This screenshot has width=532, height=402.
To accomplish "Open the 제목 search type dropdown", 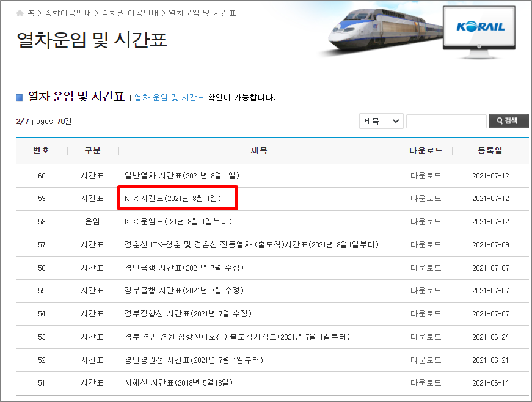I will pyautogui.click(x=381, y=121).
